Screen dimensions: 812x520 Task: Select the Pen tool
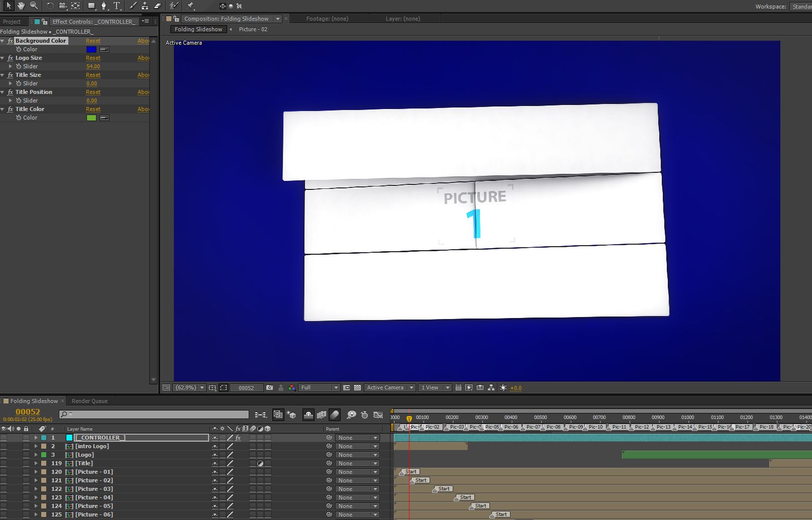click(104, 6)
